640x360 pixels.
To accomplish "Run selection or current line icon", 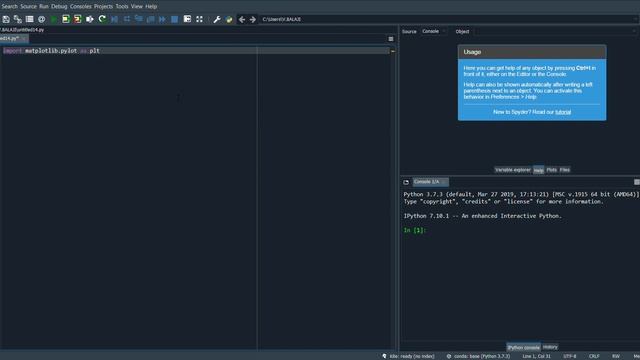I will (x=90, y=19).
